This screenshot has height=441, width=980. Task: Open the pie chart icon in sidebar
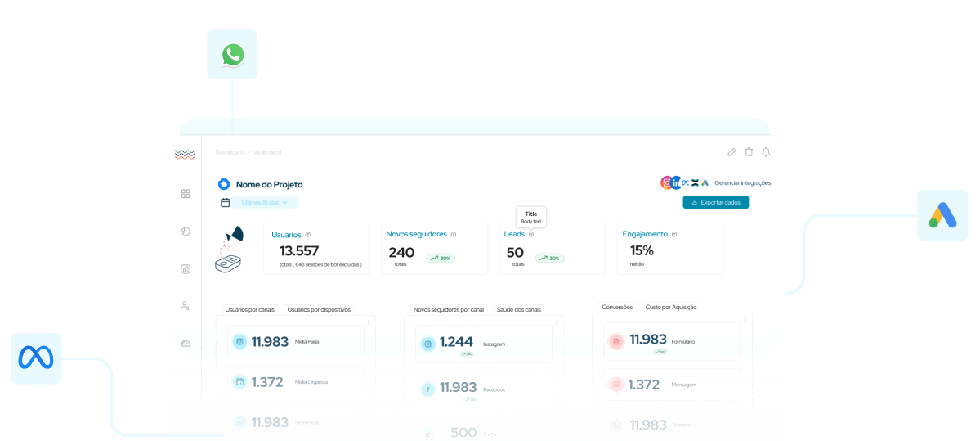pos(186,232)
